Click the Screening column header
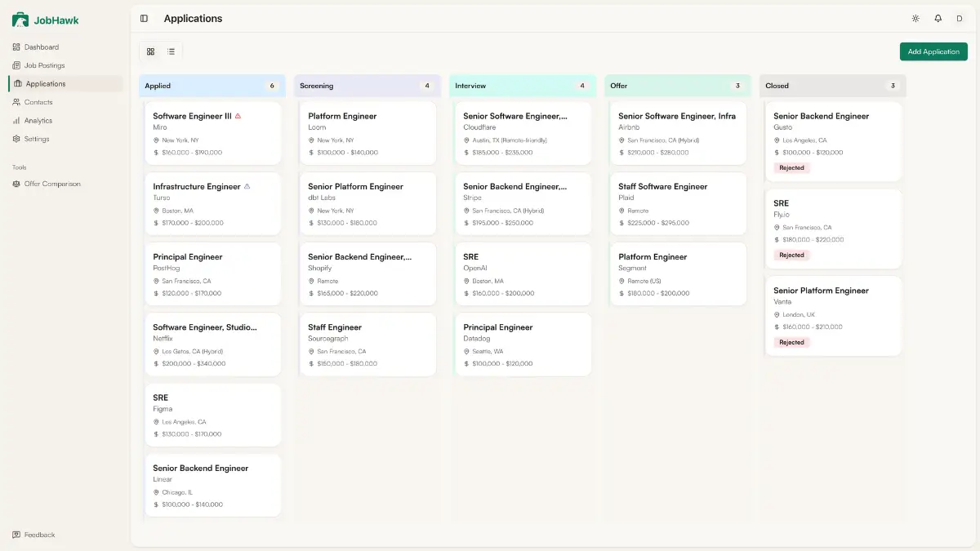 click(367, 86)
